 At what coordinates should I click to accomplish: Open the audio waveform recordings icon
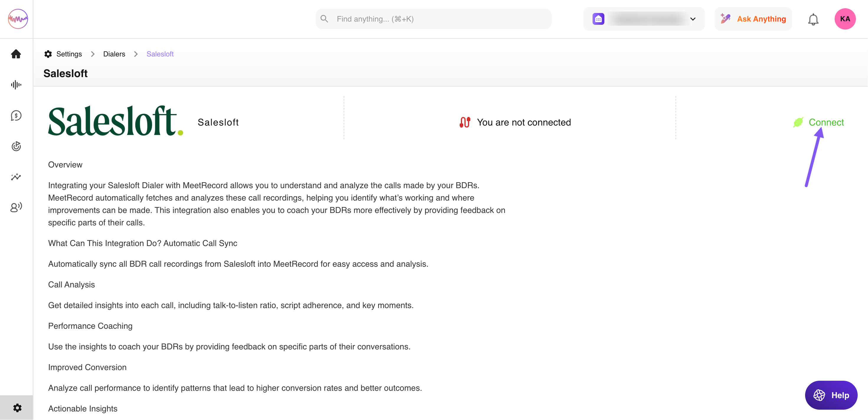click(x=16, y=84)
